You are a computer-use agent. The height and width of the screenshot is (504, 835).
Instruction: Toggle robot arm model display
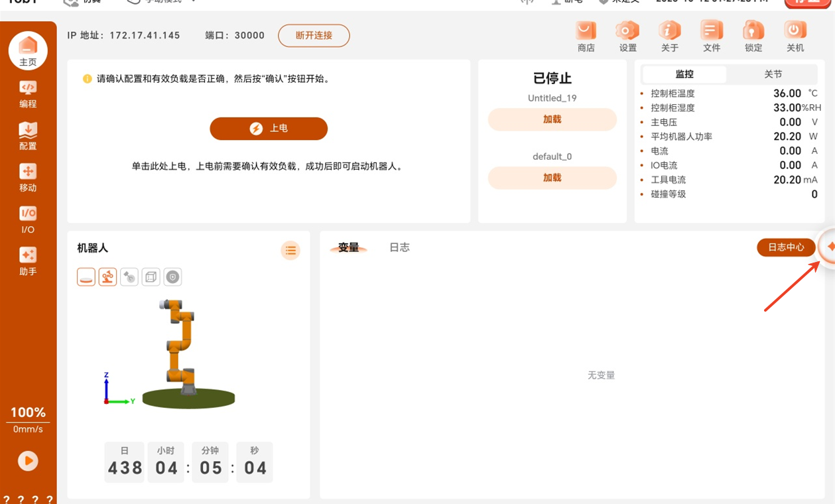click(x=108, y=277)
